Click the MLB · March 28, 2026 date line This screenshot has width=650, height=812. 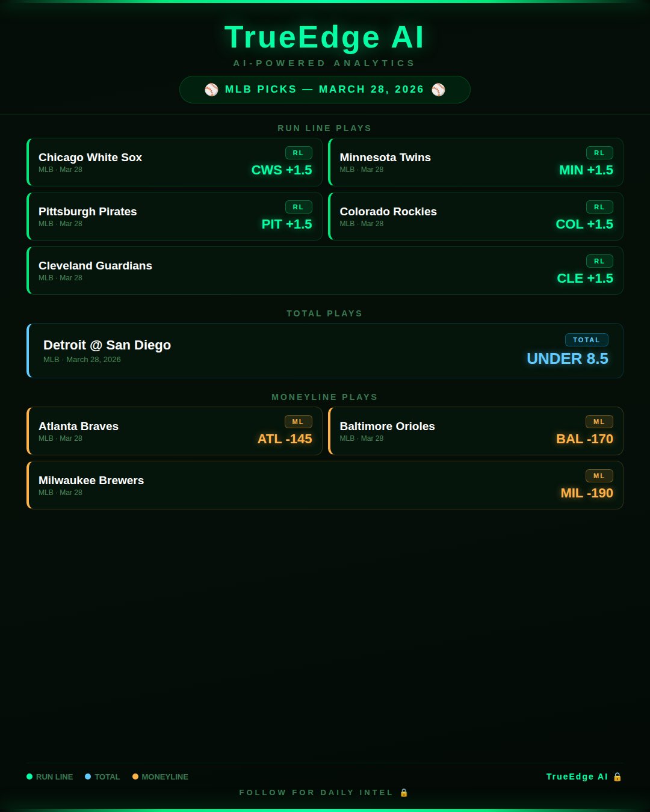82,360
